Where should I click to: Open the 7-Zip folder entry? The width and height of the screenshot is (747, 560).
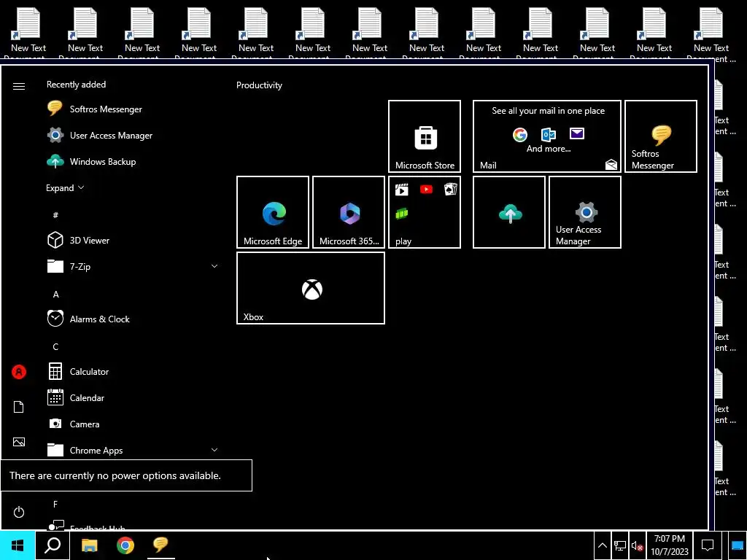[133, 266]
